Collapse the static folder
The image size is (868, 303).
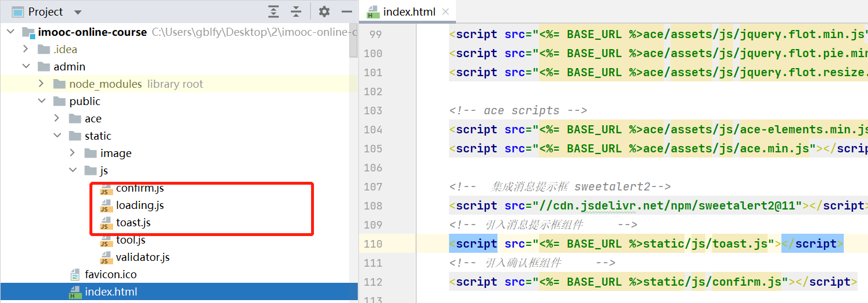(x=57, y=136)
